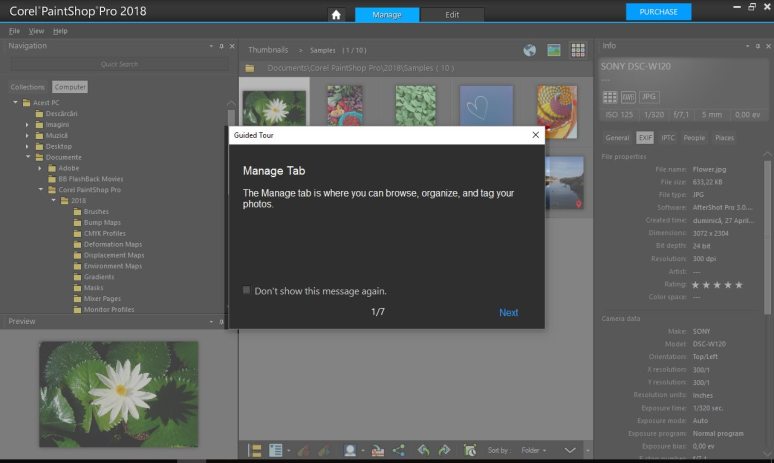Click the JPG format icon in Info
This screenshot has width=774, height=463.
(x=649, y=97)
